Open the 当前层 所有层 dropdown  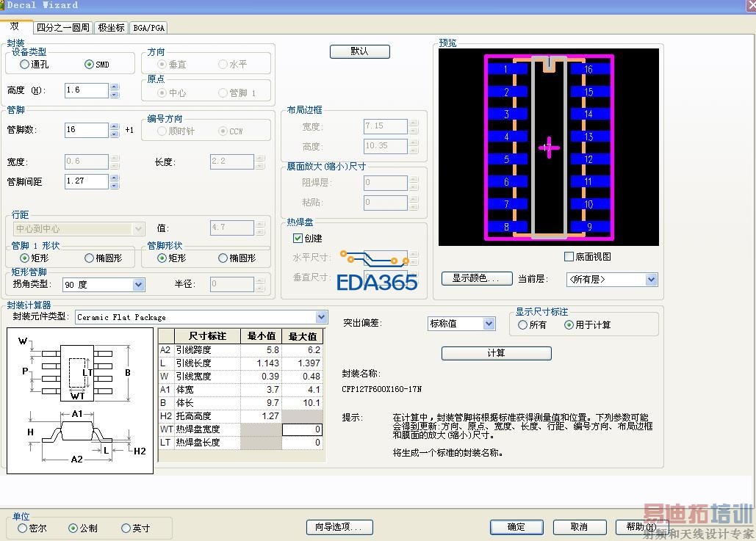tap(652, 280)
